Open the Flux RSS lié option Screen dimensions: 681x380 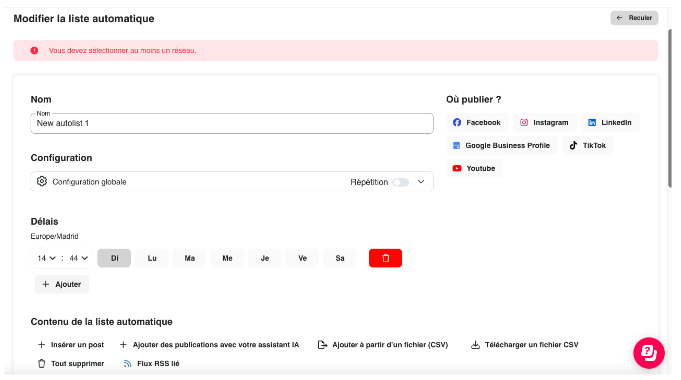152,363
